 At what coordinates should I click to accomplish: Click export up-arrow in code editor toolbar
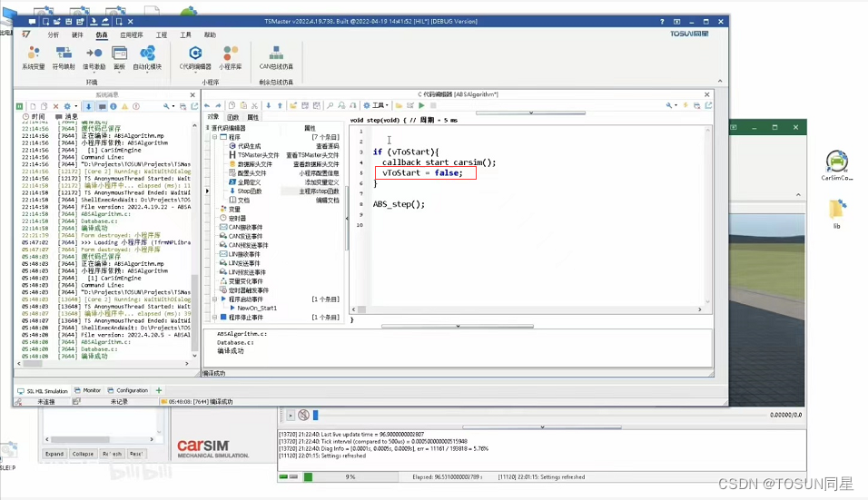[281, 105]
